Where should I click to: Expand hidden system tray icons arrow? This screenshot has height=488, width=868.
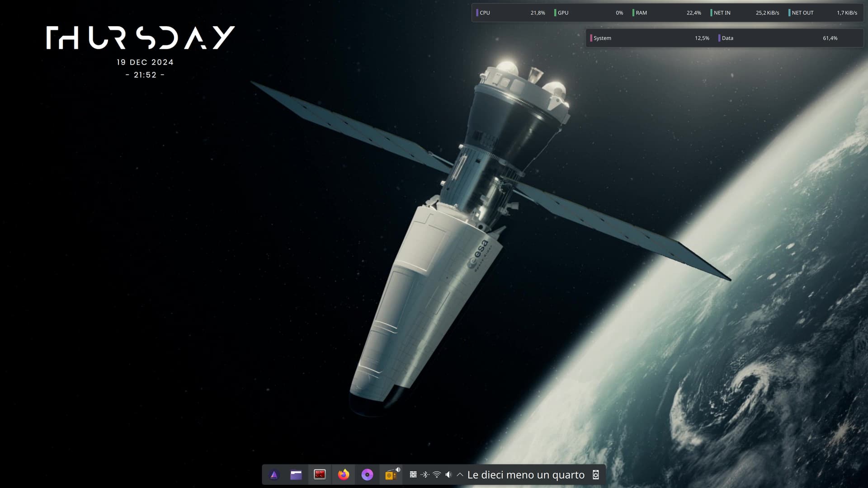point(460,474)
